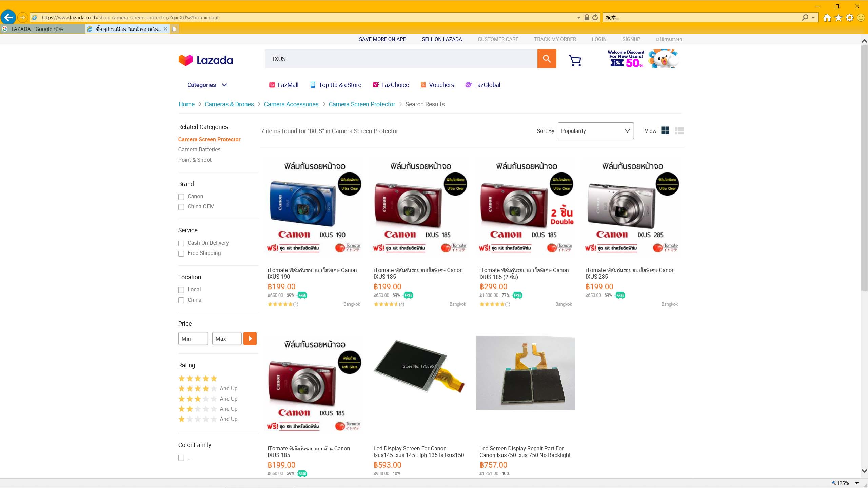Go to Camera Accessories breadcrumb link
The width and height of the screenshot is (868, 488).
(x=291, y=104)
